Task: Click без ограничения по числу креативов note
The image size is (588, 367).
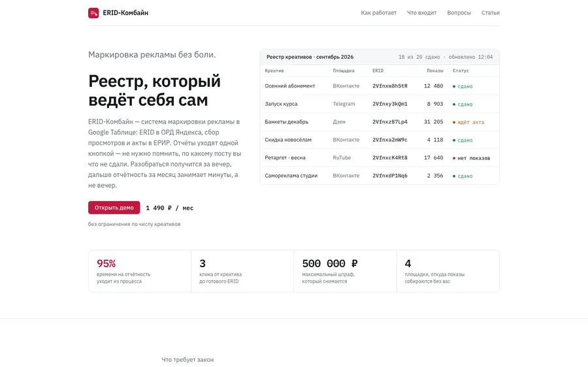Action: pyautogui.click(x=134, y=224)
